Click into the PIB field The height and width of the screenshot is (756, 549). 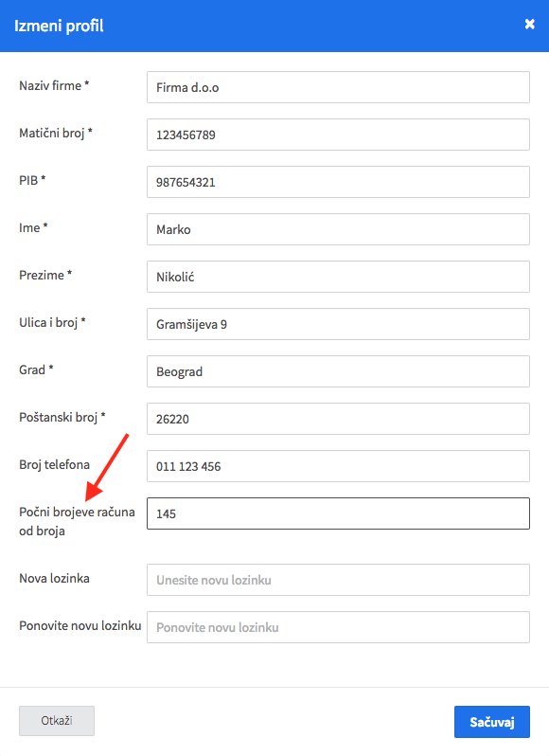pos(338,182)
